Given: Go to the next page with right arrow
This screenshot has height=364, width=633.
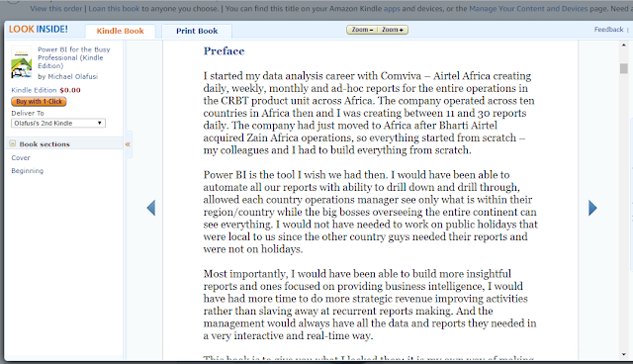Looking at the screenshot, I should [x=592, y=209].
